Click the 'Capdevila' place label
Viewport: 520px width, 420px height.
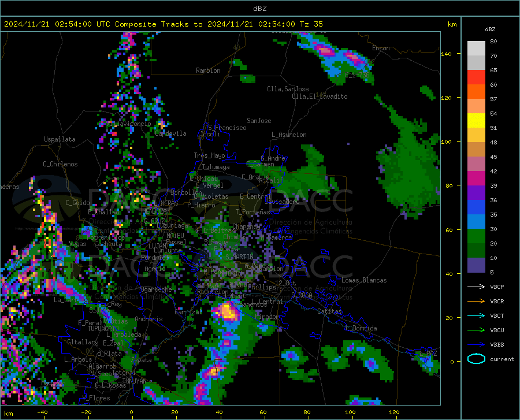coord(170,133)
